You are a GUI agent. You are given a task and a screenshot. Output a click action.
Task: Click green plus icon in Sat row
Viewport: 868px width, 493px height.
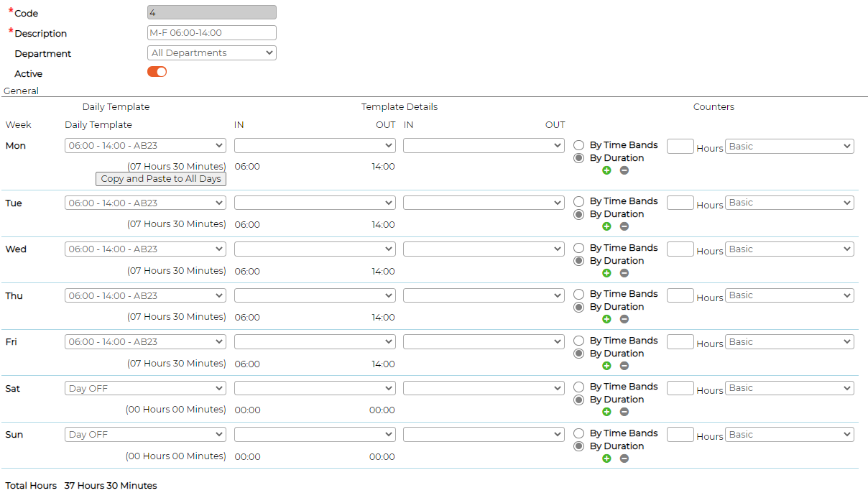pyautogui.click(x=606, y=412)
